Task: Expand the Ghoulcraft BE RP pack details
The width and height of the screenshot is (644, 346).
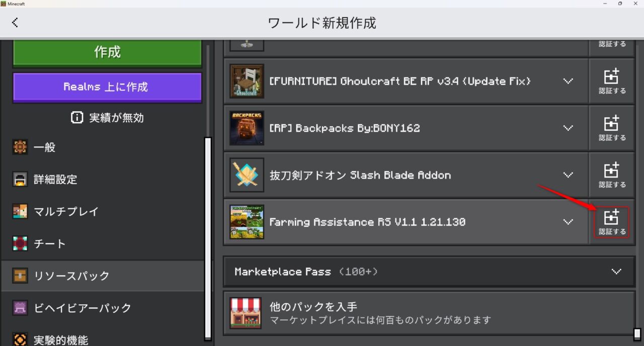Action: (568, 81)
